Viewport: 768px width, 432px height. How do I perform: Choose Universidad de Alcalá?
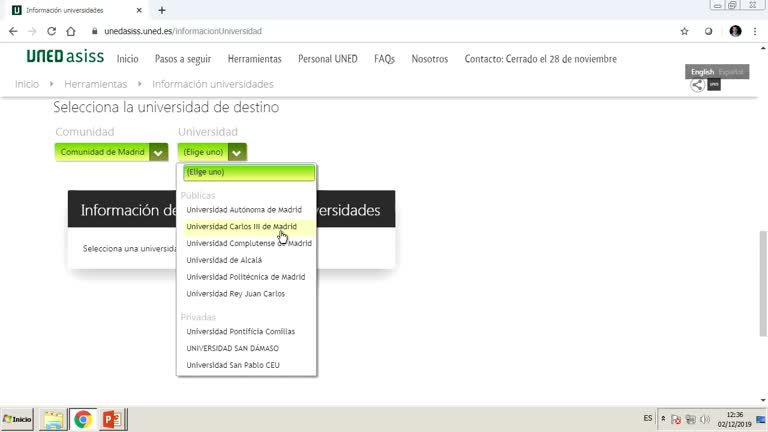pos(224,260)
